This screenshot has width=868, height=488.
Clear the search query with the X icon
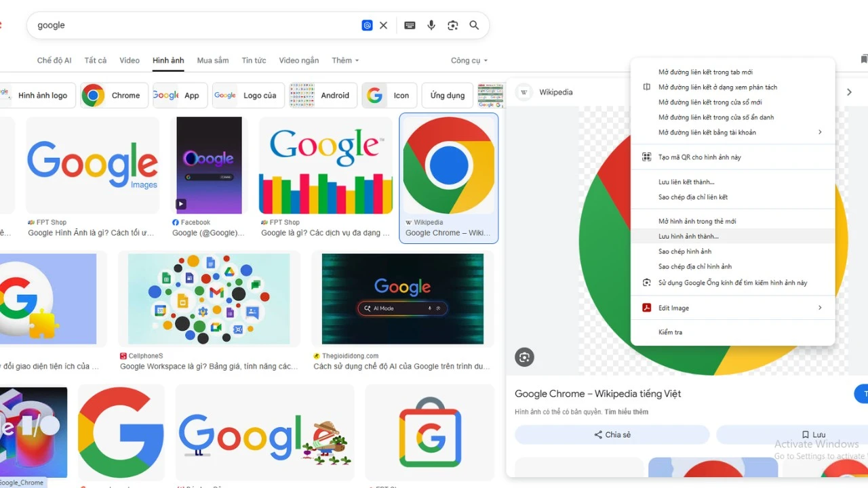point(383,25)
